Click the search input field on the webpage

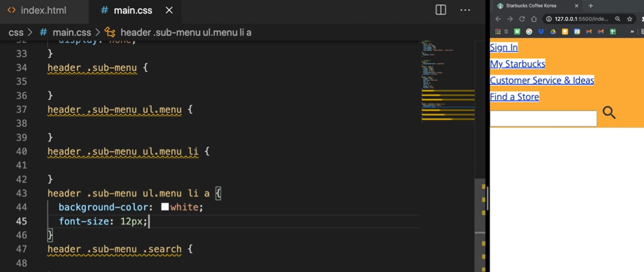tap(543, 118)
